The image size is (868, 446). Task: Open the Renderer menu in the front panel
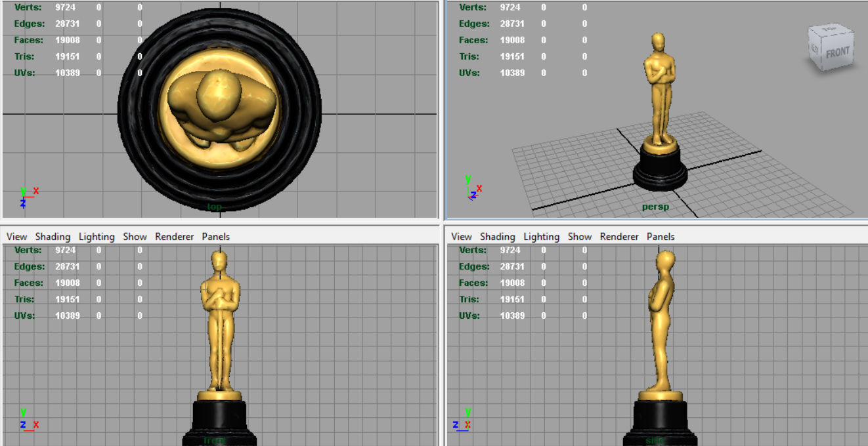pyautogui.click(x=174, y=237)
